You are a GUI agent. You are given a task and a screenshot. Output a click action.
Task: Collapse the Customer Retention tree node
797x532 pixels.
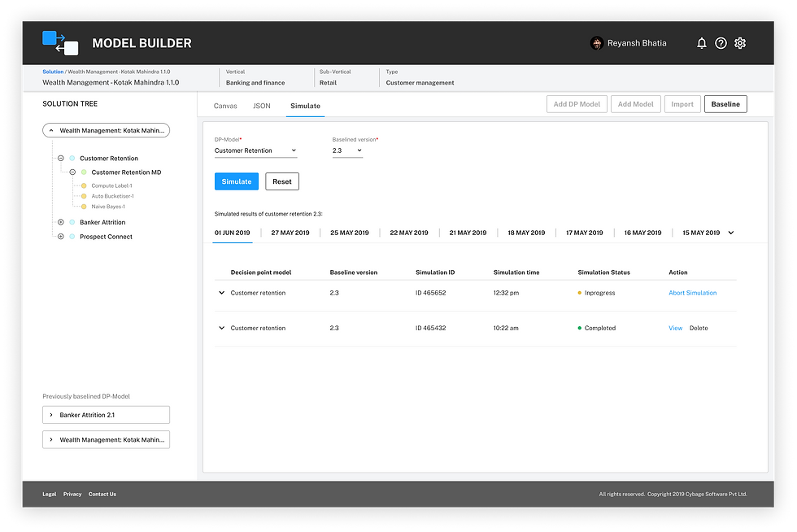pyautogui.click(x=60, y=158)
